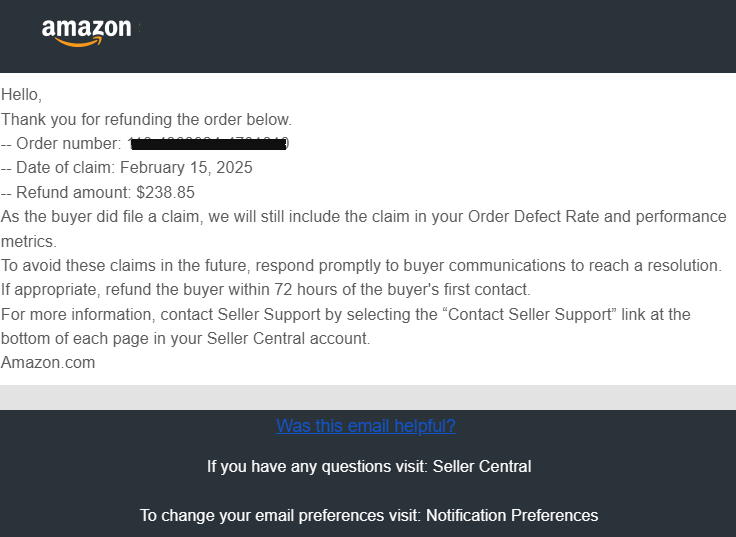
Task: Click 'Thank you for refunding the order' line
Action: pyautogui.click(x=146, y=119)
